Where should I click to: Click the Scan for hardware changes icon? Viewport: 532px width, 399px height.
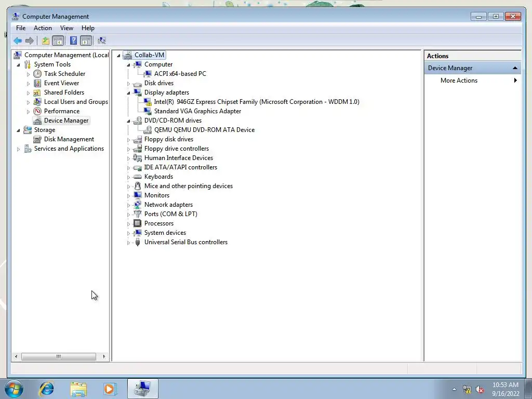[102, 41]
